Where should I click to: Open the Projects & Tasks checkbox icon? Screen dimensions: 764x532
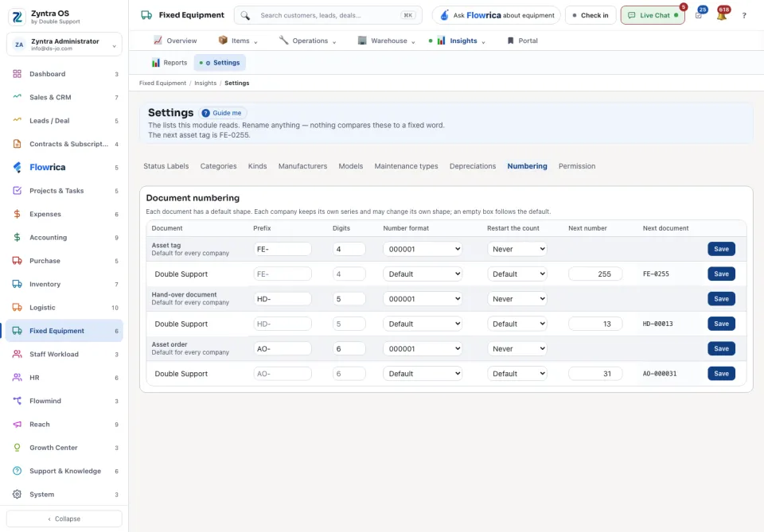pyautogui.click(x=17, y=190)
